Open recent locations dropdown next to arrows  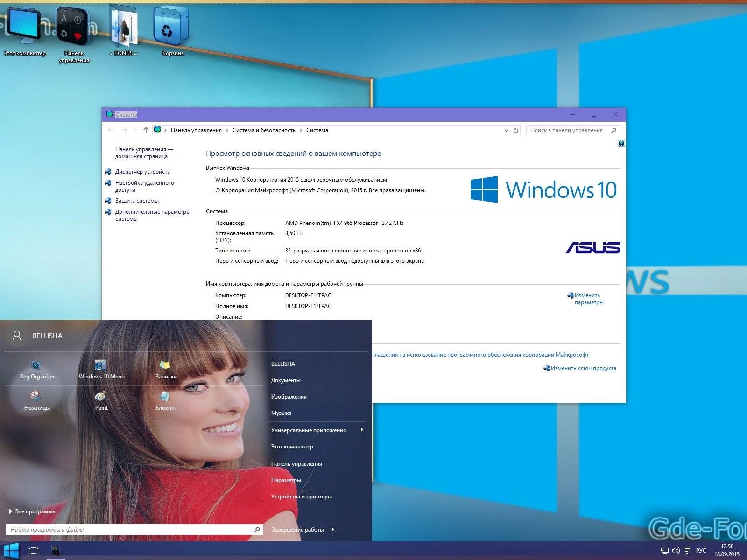pos(135,130)
